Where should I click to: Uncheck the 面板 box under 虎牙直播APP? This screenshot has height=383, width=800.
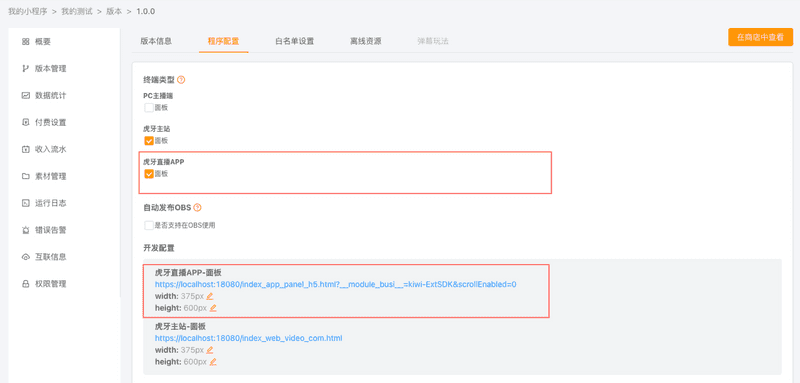click(x=148, y=174)
